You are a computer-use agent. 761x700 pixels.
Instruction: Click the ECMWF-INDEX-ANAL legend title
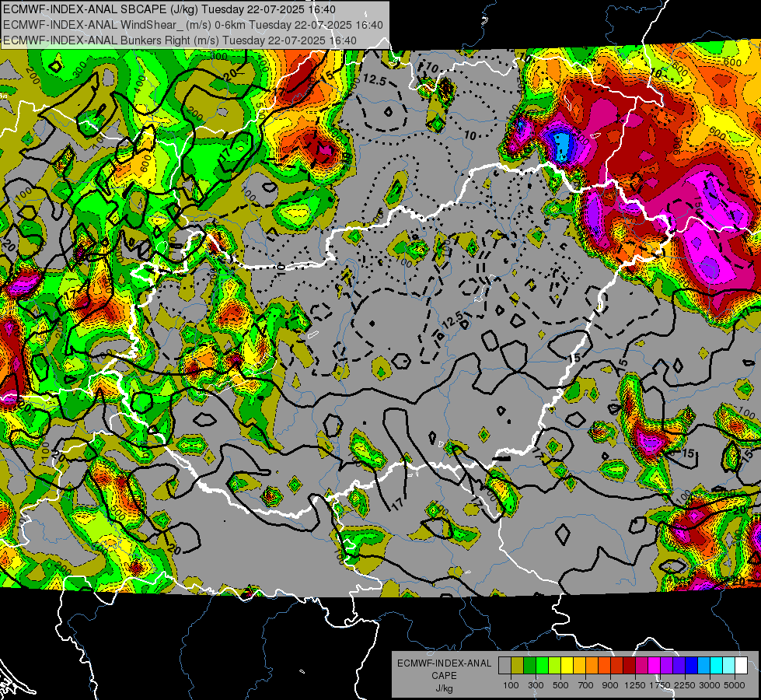click(x=444, y=663)
